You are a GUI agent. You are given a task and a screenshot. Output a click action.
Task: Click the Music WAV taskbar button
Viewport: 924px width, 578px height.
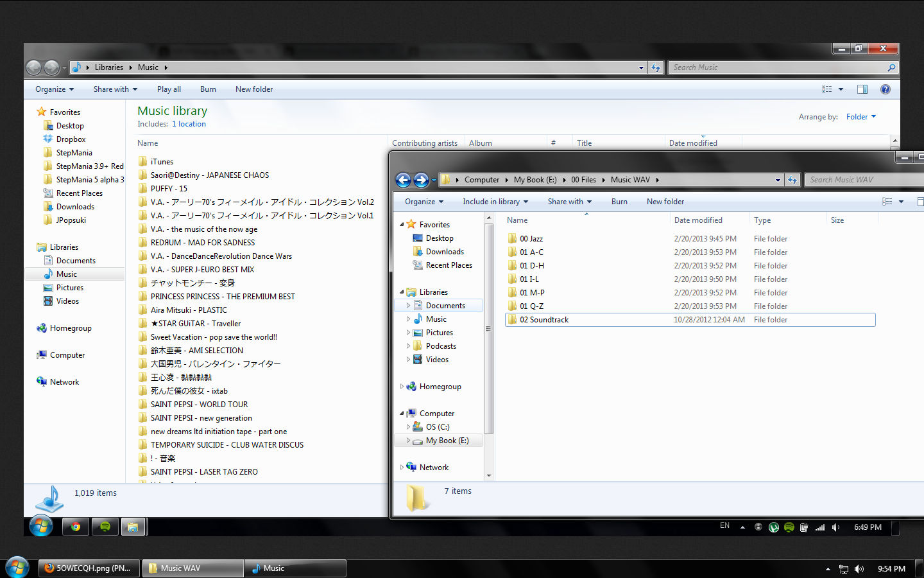193,568
